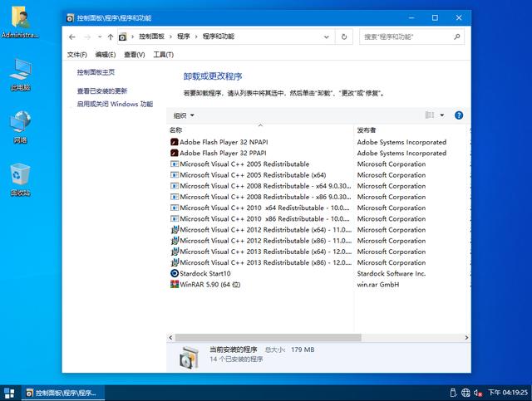The image size is (532, 401).
Task: Expand the address bar history dropdown
Action: tap(327, 37)
